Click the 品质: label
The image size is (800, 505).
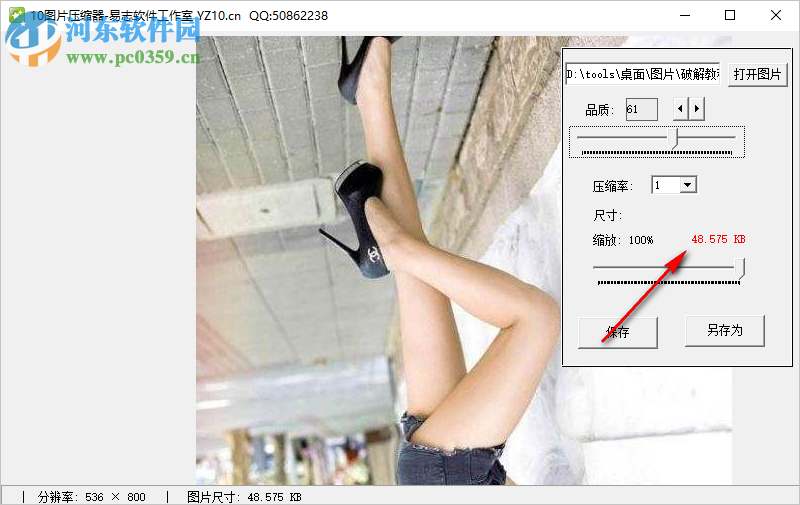coord(600,110)
